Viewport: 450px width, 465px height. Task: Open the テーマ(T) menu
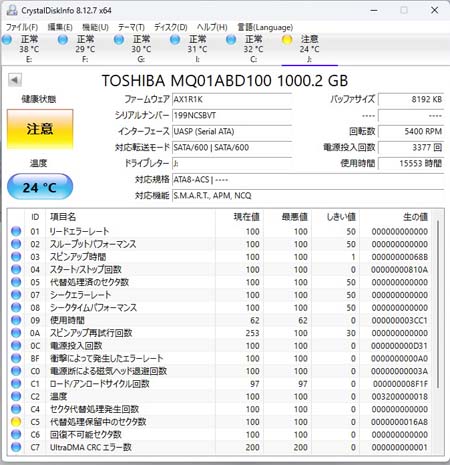[131, 27]
